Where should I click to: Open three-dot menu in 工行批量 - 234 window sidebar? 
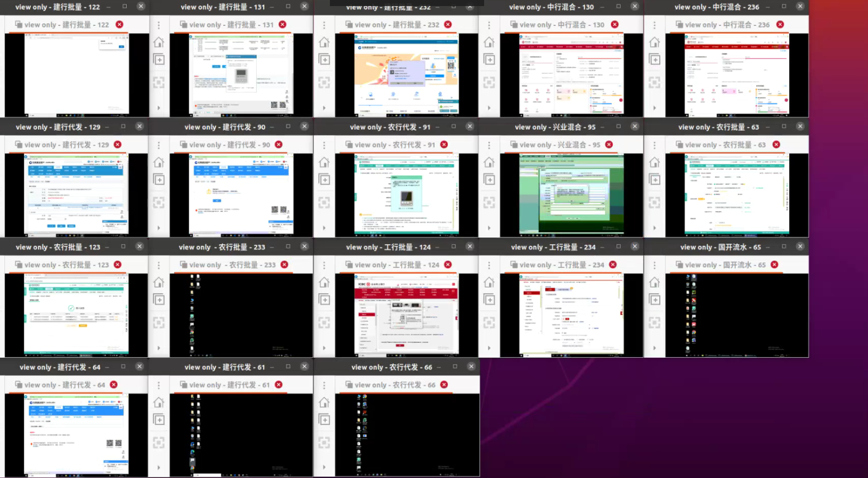(x=489, y=265)
